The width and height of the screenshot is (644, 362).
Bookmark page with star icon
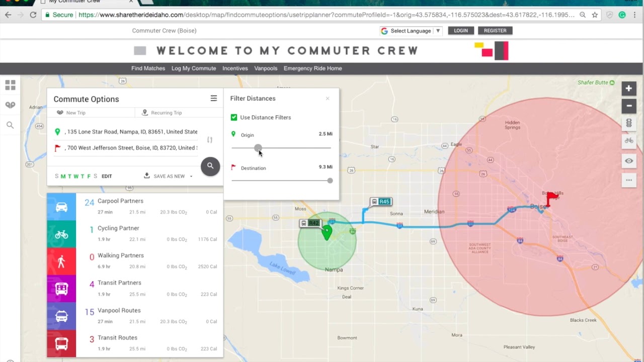coord(595,15)
